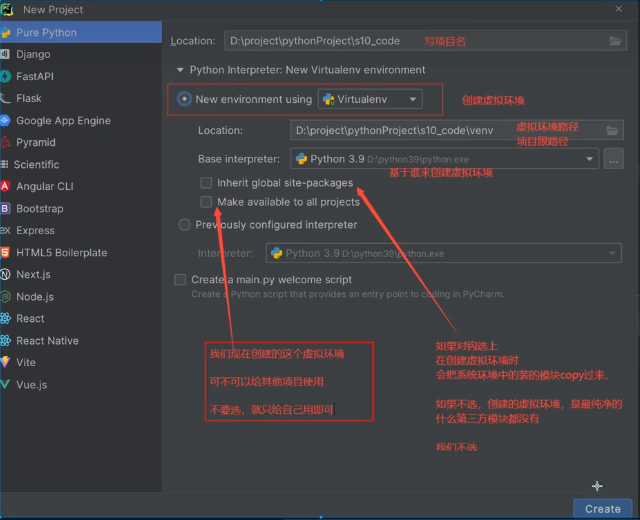Click the Django icon in sidebar
640x520 pixels.
click(x=5, y=54)
